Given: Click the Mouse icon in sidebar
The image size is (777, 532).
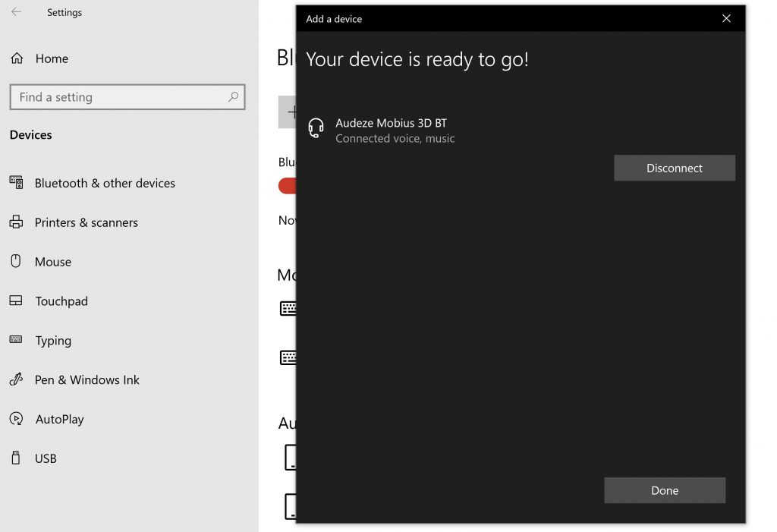Looking at the screenshot, I should point(16,261).
